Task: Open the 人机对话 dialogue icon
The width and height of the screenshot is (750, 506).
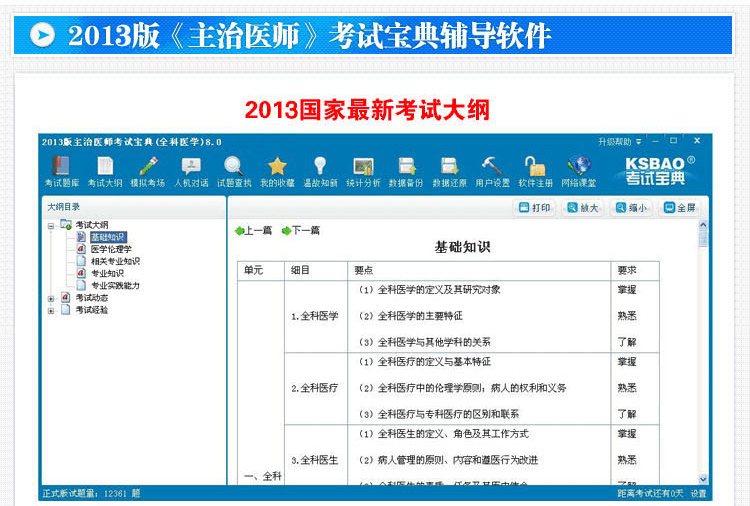Action: [191, 172]
